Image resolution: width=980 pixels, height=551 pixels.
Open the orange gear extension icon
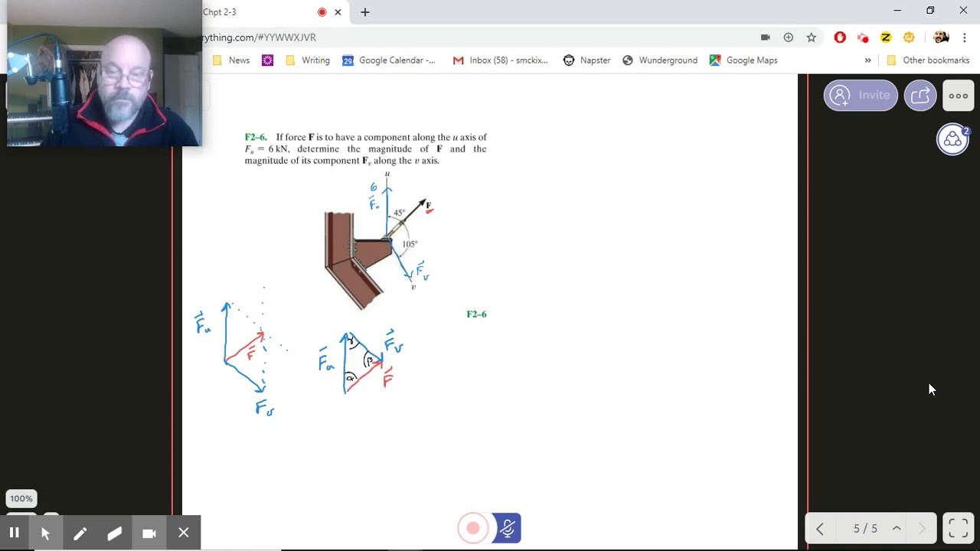[x=909, y=37]
